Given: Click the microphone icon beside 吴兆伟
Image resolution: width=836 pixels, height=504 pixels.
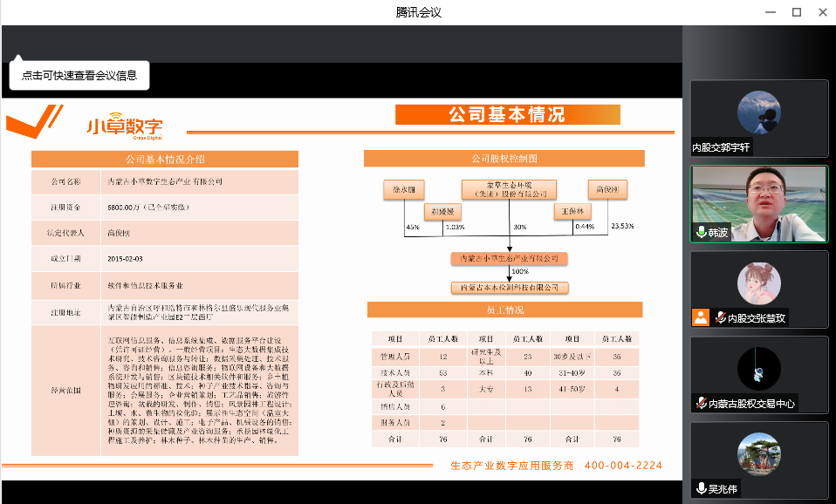Looking at the screenshot, I should coord(702,488).
